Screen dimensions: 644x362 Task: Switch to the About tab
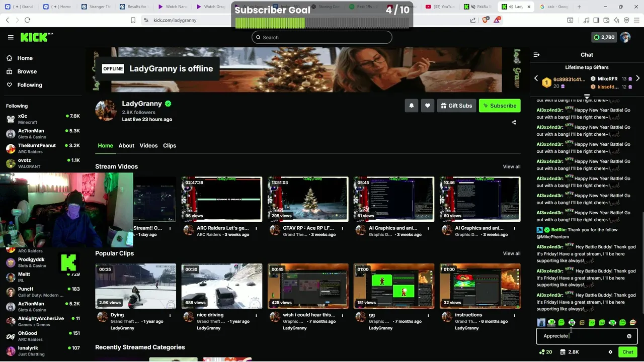(x=126, y=145)
